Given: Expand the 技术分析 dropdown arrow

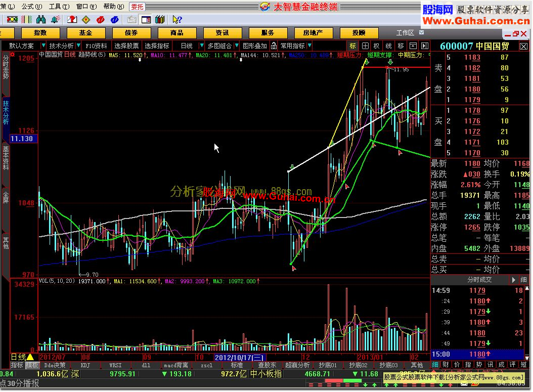Looking at the screenshot, I should point(78,46).
